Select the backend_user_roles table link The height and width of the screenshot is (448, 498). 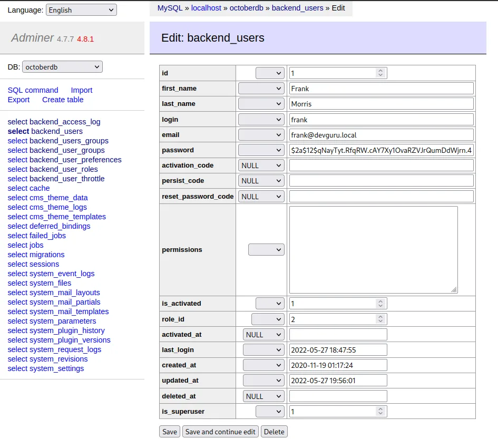[x=53, y=169]
